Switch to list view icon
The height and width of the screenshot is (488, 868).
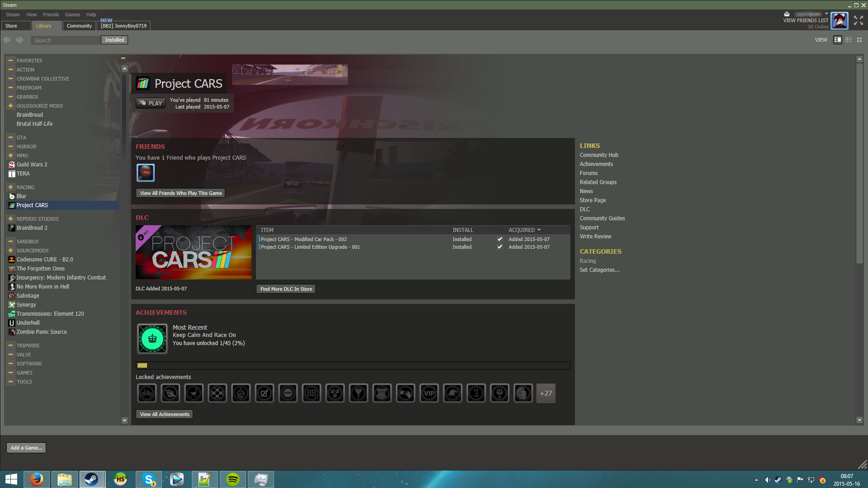(x=849, y=40)
